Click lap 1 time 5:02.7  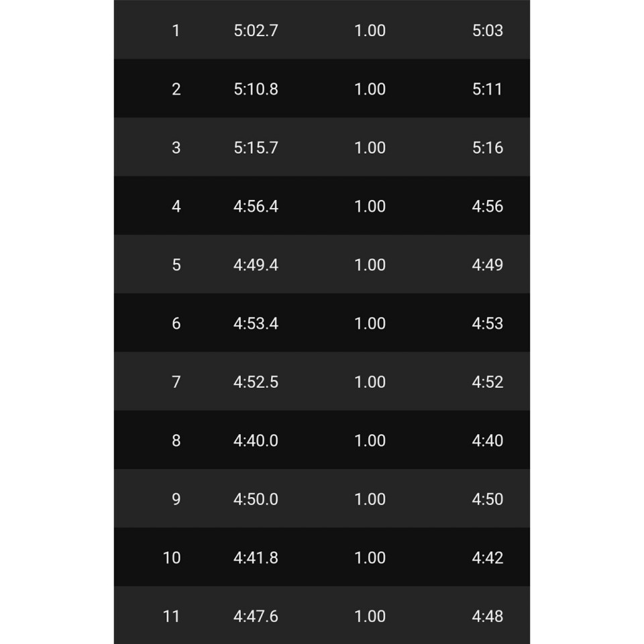[256, 30]
